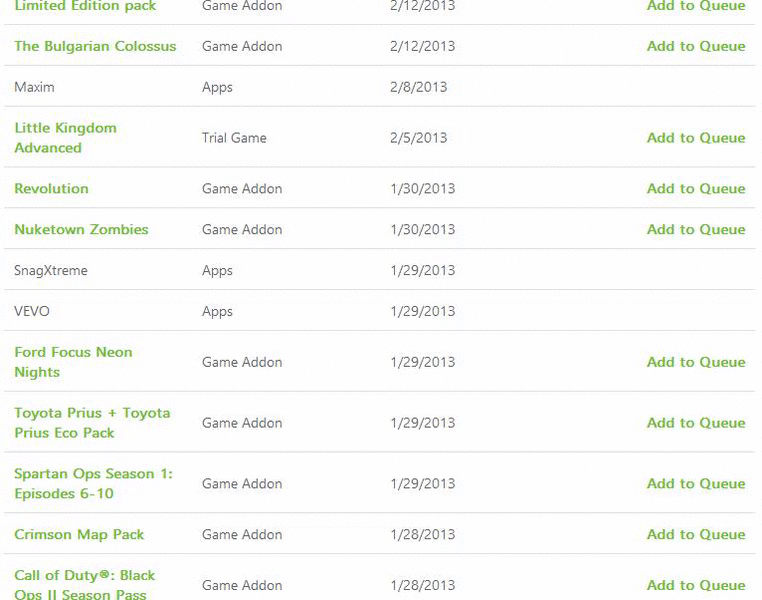This screenshot has width=762, height=600.
Task: Add Little Kingdom Advanced to queue
Action: [695, 138]
